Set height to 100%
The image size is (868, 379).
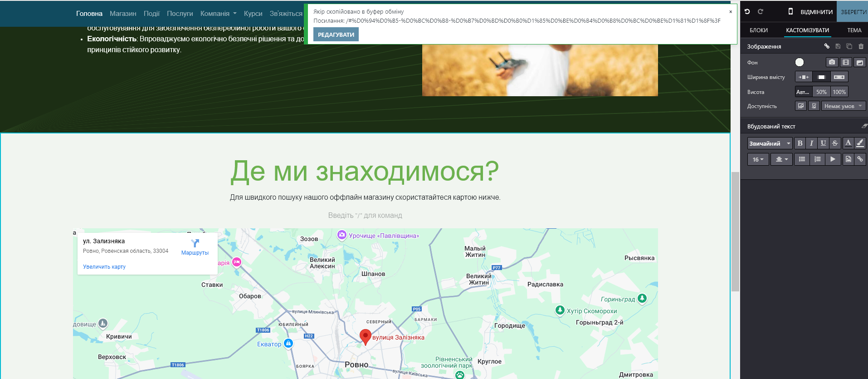tap(839, 92)
